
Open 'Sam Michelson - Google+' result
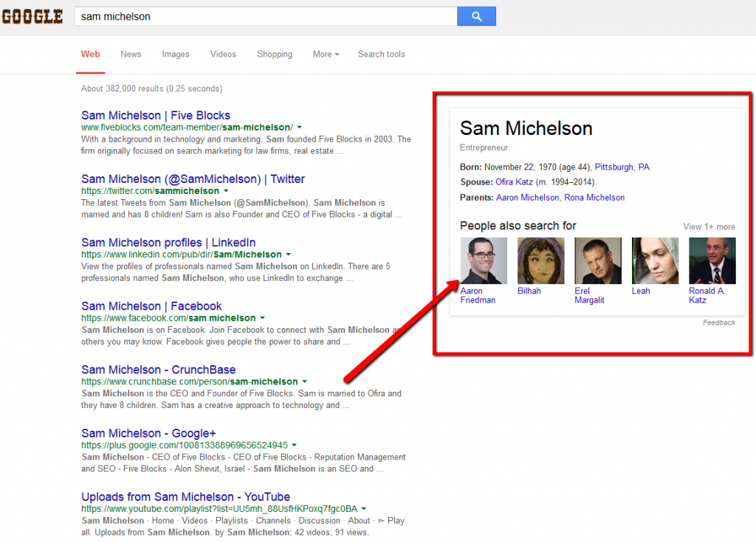(148, 434)
